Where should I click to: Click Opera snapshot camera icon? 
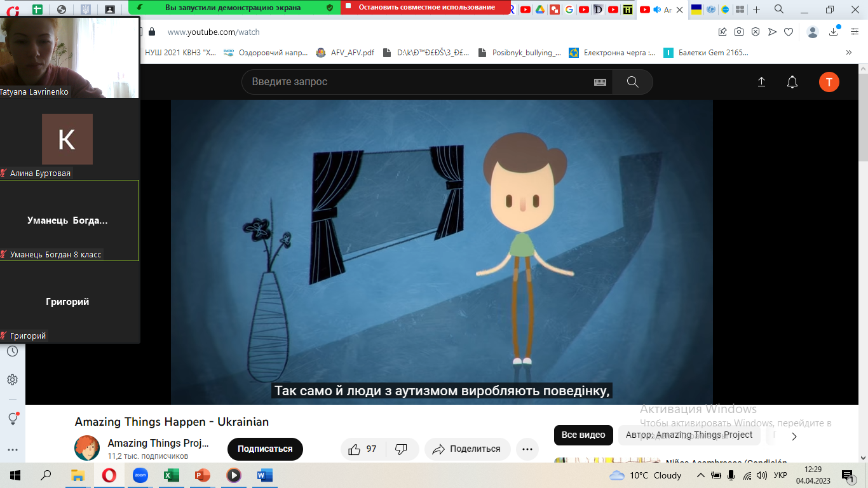[739, 32]
